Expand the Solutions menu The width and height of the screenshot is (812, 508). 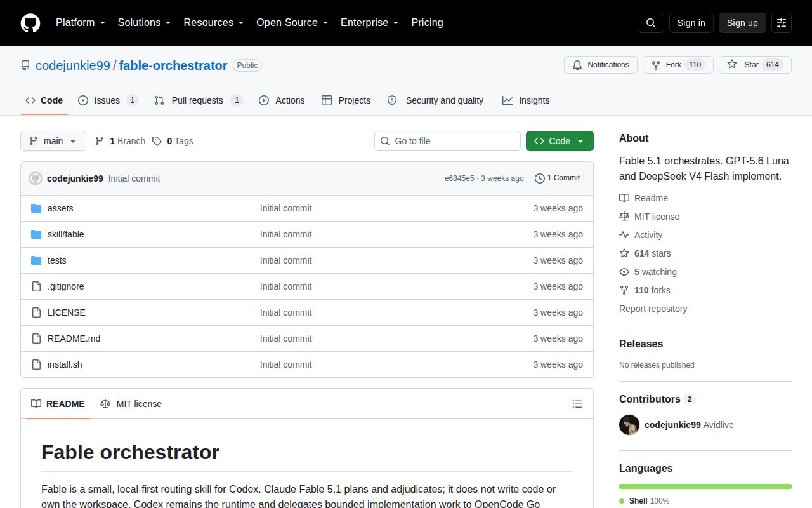(145, 23)
